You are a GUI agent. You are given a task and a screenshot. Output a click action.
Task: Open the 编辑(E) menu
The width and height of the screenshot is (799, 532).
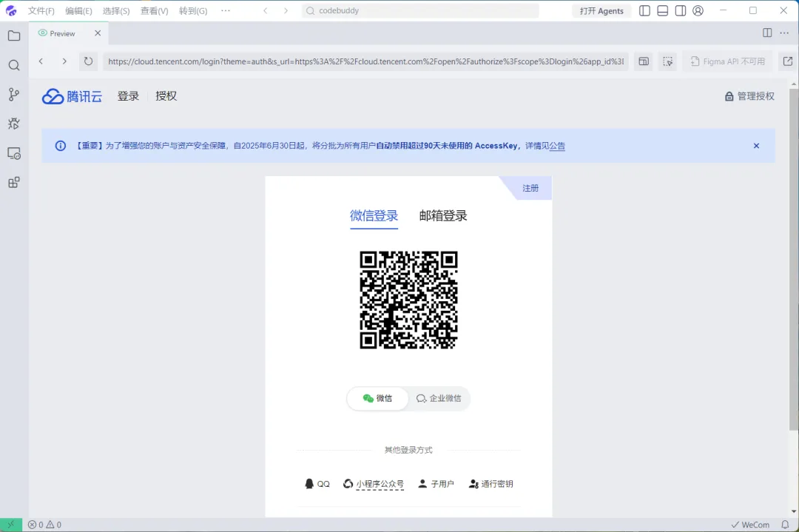(78, 10)
